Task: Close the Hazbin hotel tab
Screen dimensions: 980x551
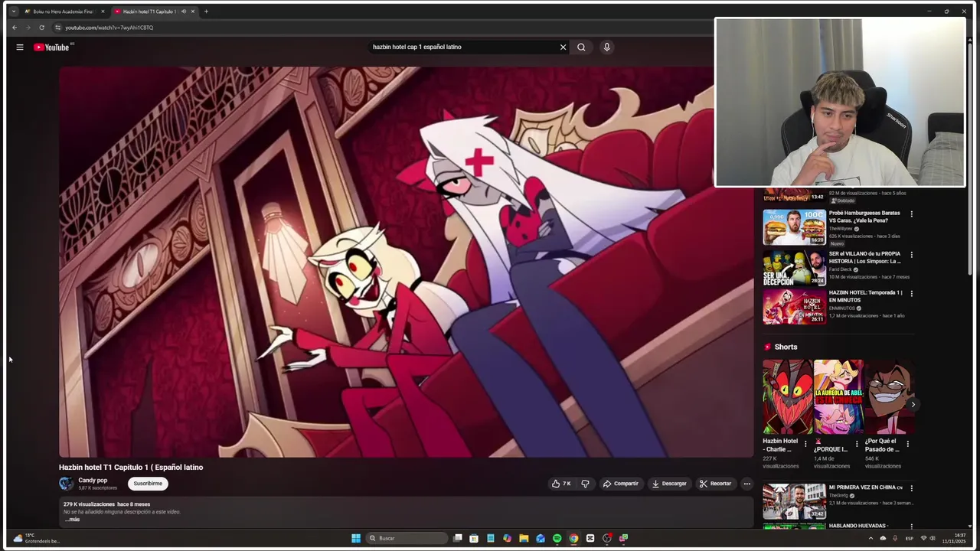Action: pyautogui.click(x=193, y=11)
